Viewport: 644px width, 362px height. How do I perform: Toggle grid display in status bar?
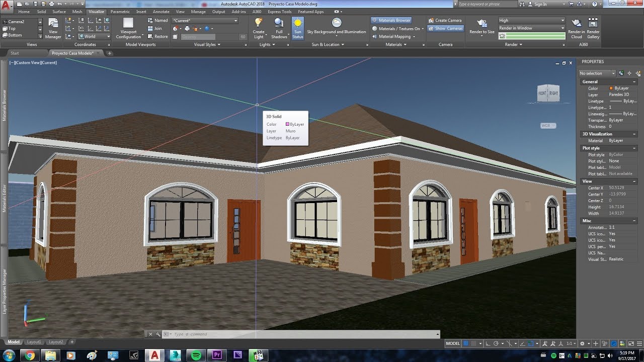[465, 343]
